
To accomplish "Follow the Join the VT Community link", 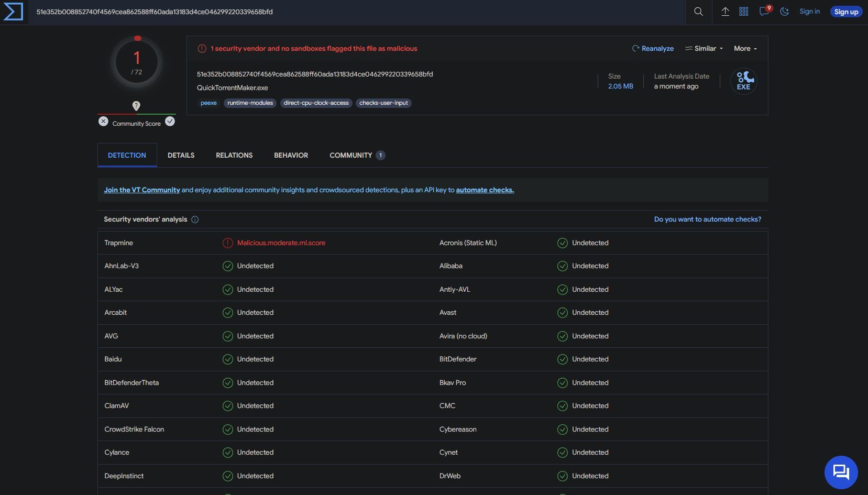I will [x=141, y=190].
